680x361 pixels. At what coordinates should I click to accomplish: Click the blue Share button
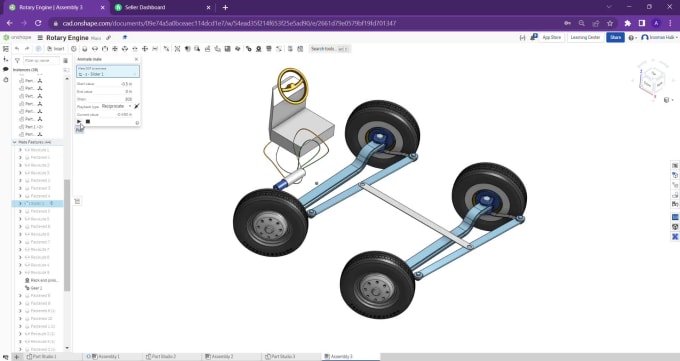tap(615, 37)
